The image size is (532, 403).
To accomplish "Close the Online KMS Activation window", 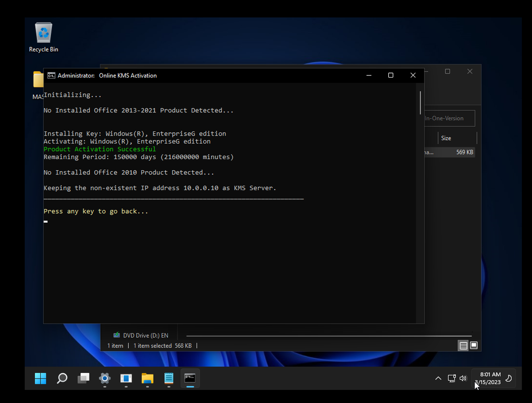I will (413, 75).
